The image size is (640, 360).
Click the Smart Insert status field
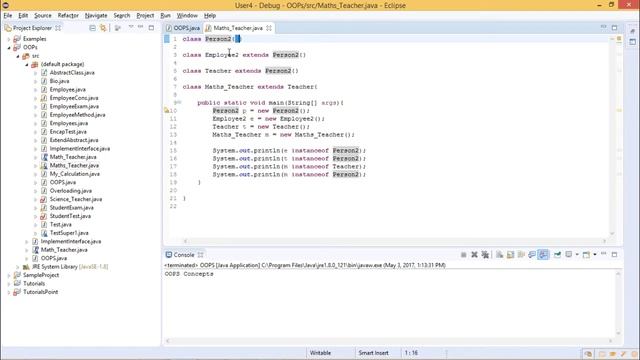373,353
